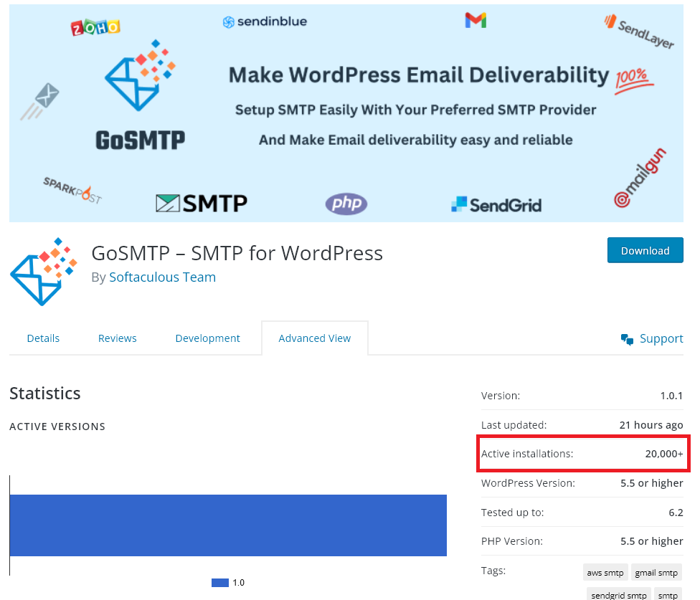Select the Advanced View tab
This screenshot has height=600, width=700.
click(314, 338)
